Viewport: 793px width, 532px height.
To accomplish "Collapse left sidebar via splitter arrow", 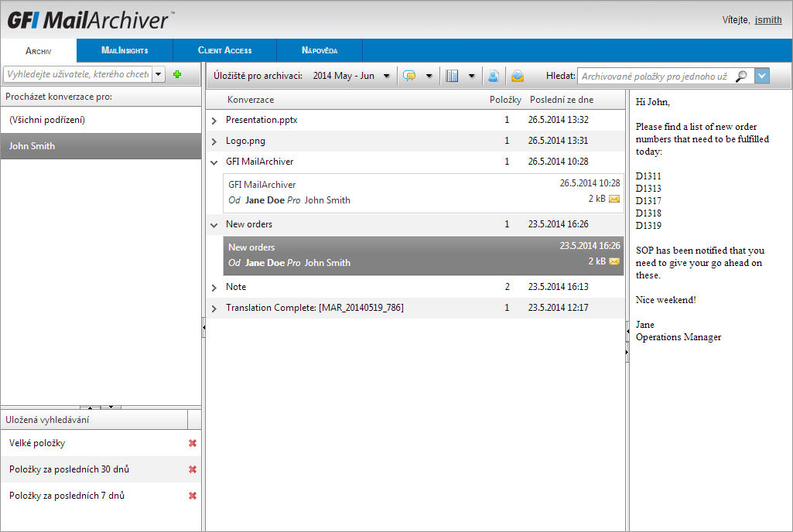I will [x=203, y=327].
